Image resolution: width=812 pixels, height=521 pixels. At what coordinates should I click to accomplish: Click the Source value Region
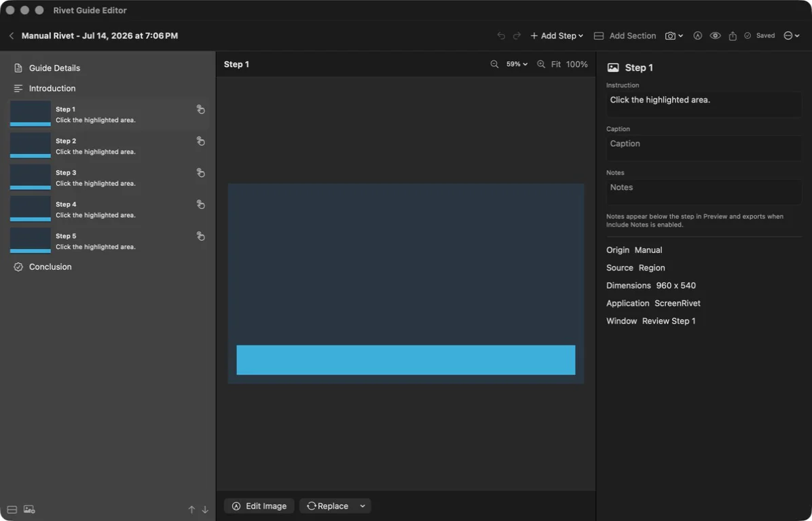click(652, 268)
